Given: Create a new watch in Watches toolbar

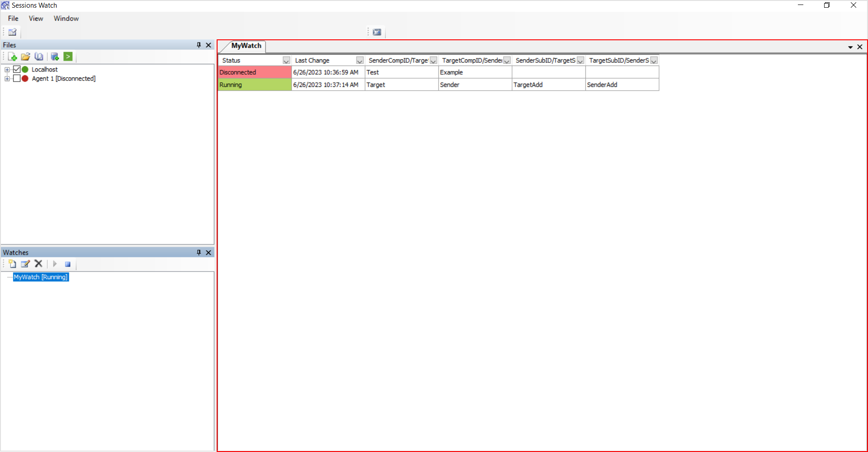Looking at the screenshot, I should click(12, 264).
